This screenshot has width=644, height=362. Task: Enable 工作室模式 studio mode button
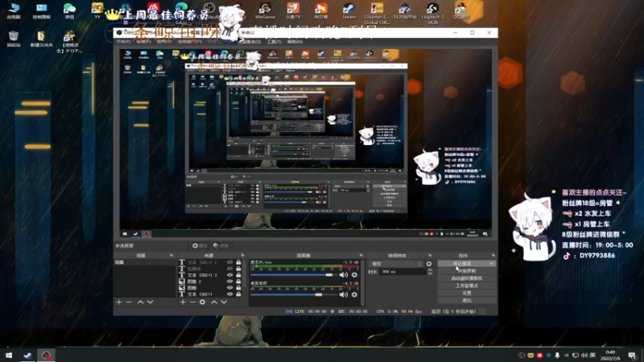[x=467, y=286]
